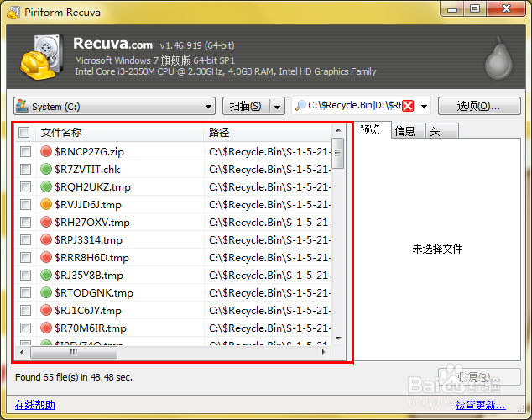Click the magnifier icon in the filter box
The image size is (532, 420).
click(x=300, y=106)
